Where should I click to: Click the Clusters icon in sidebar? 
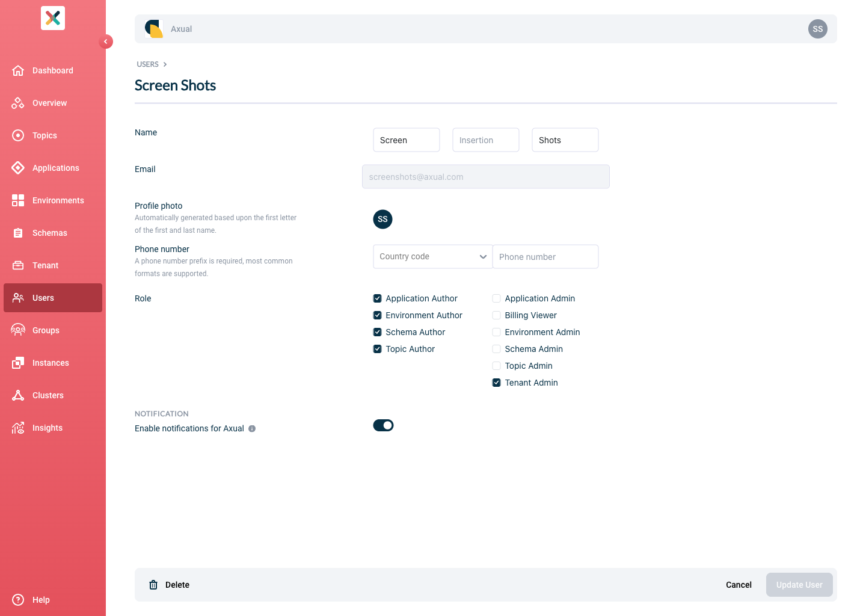tap(18, 395)
